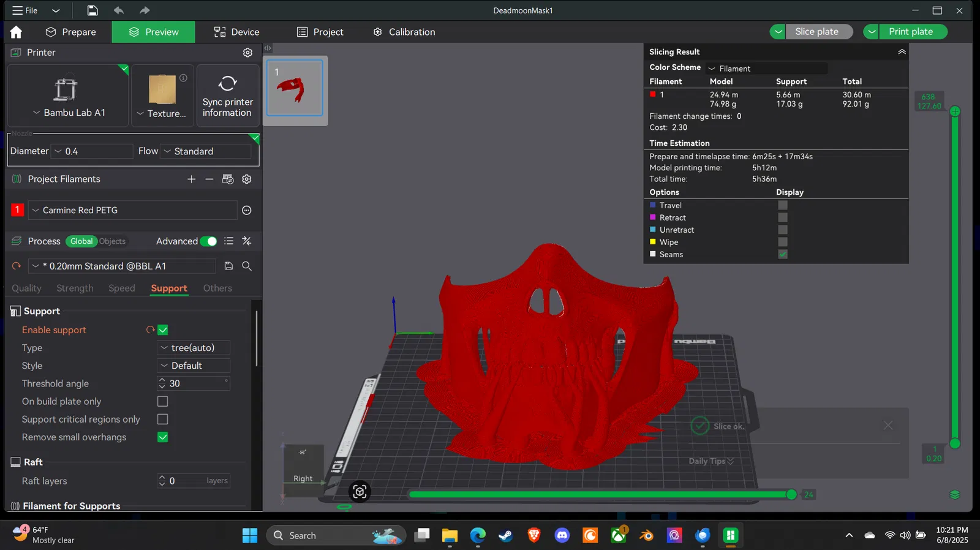Enable Support critical regions only
Viewport: 980px width, 550px height.
tap(163, 419)
